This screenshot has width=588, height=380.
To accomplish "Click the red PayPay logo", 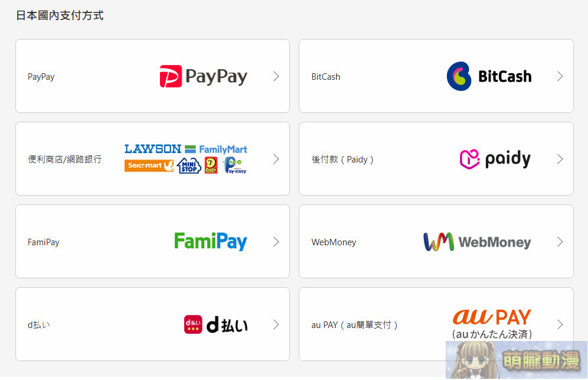I will coord(204,76).
